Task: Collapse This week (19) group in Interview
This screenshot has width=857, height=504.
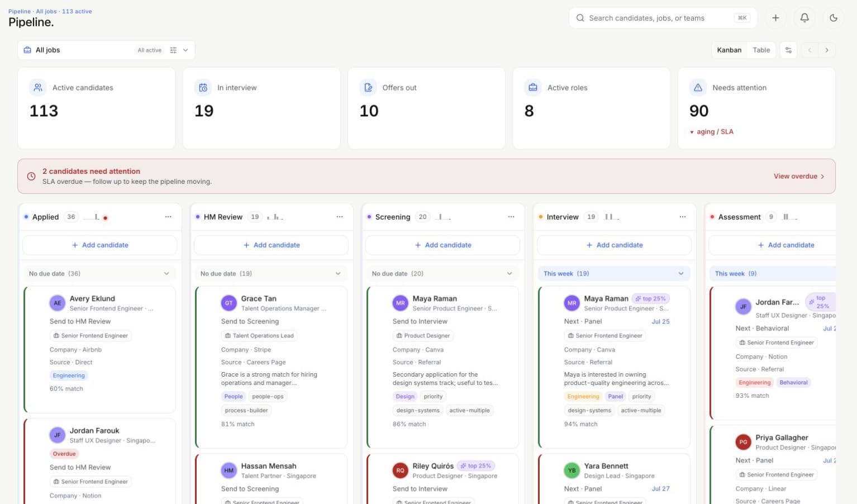Action: pos(615,274)
